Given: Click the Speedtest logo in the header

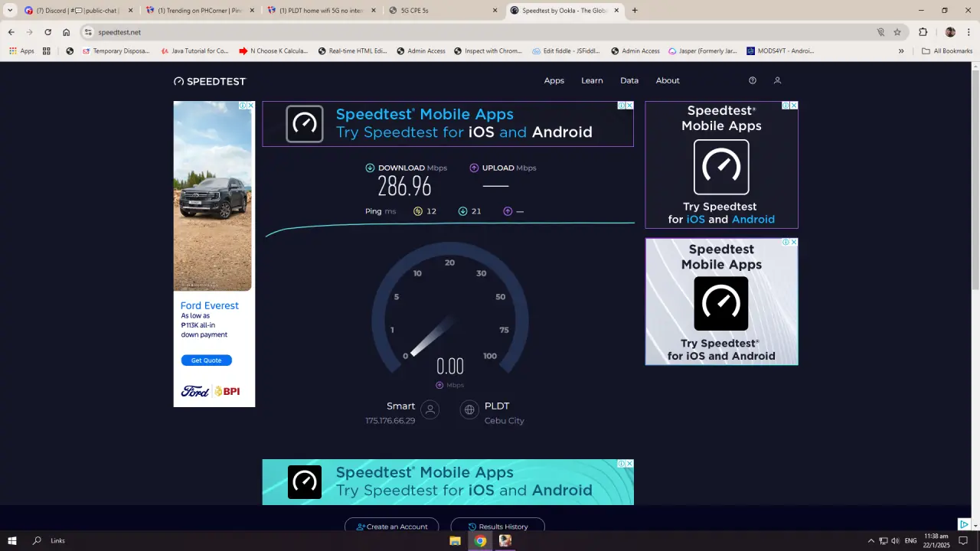Looking at the screenshot, I should pos(210,81).
